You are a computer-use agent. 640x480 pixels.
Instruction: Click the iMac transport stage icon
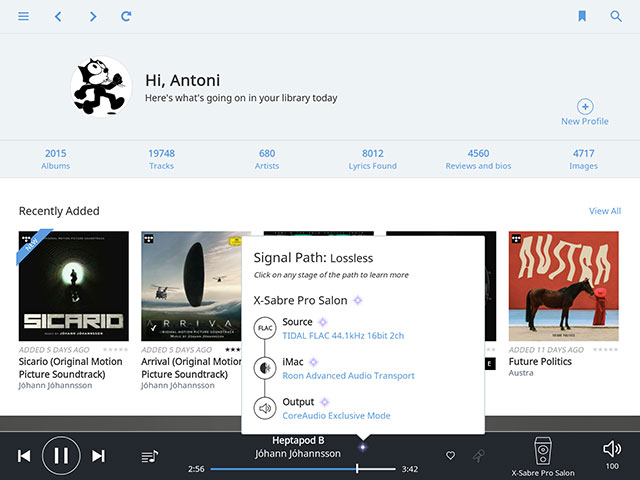tap(265, 368)
